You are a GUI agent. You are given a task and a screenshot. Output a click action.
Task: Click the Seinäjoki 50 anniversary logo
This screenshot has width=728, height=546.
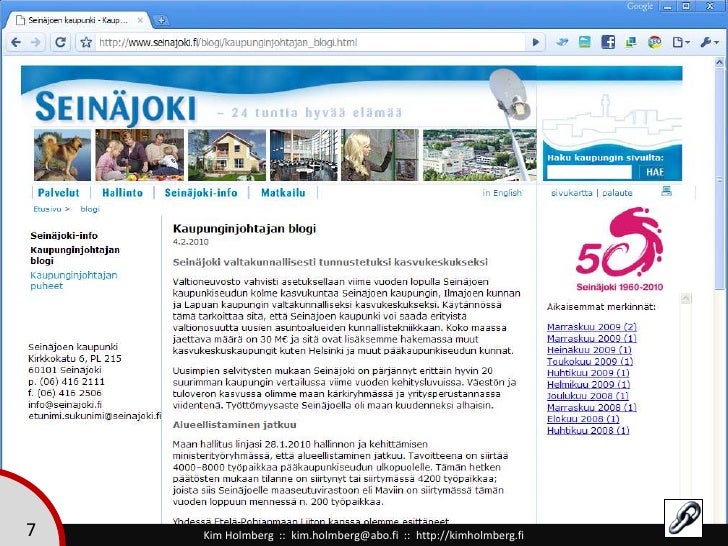tap(619, 249)
